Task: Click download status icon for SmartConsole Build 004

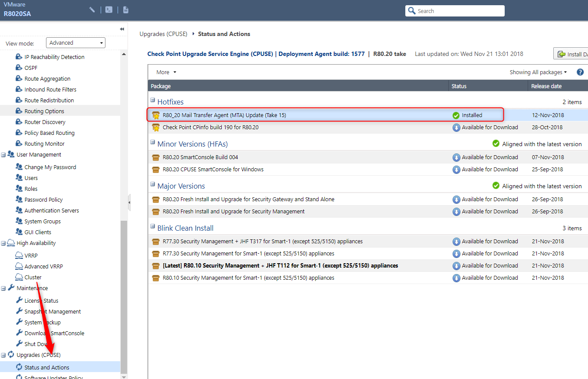Action: 456,157
